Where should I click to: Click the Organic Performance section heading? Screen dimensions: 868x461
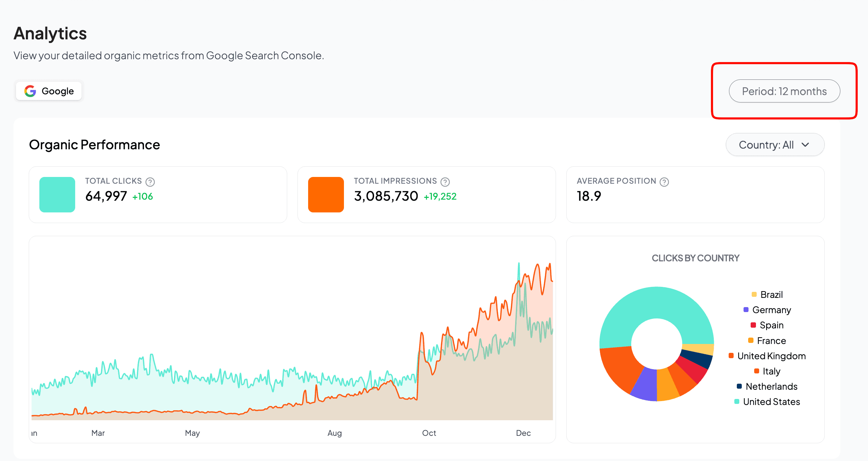coord(94,144)
